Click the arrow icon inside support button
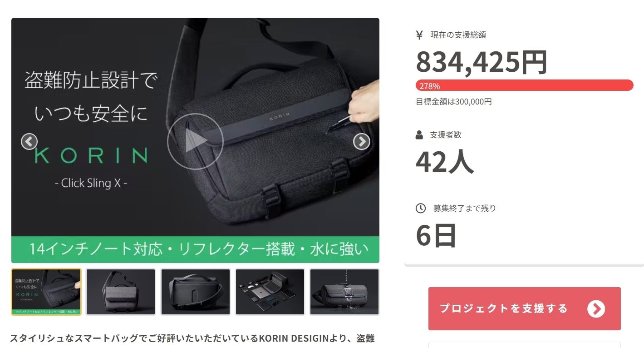 (596, 309)
